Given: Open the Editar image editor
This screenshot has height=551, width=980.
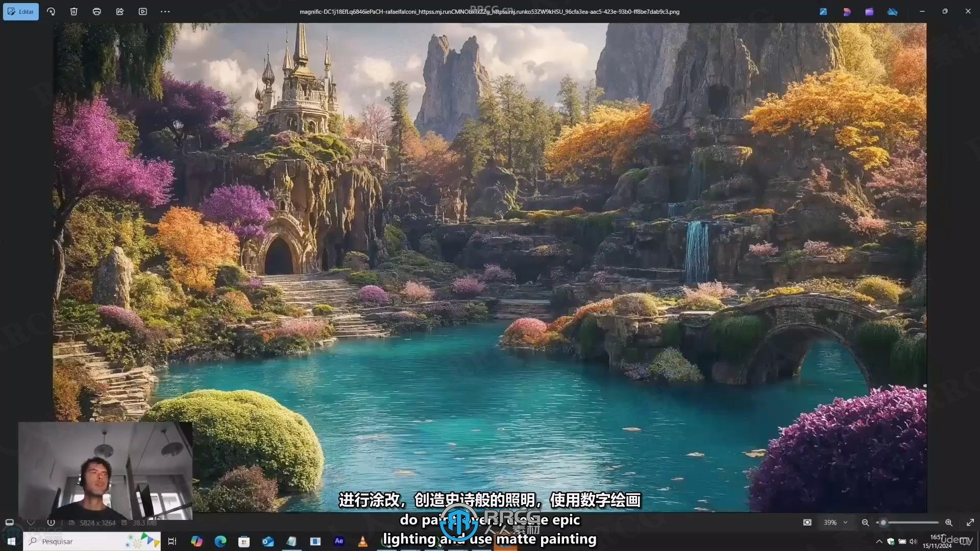Looking at the screenshot, I should tap(20, 11).
